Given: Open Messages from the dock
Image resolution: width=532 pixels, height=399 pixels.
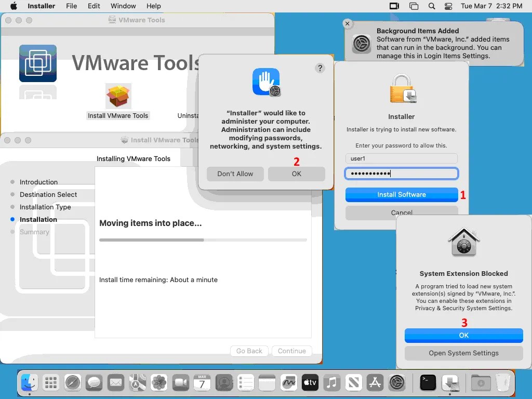Looking at the screenshot, I should (94, 383).
